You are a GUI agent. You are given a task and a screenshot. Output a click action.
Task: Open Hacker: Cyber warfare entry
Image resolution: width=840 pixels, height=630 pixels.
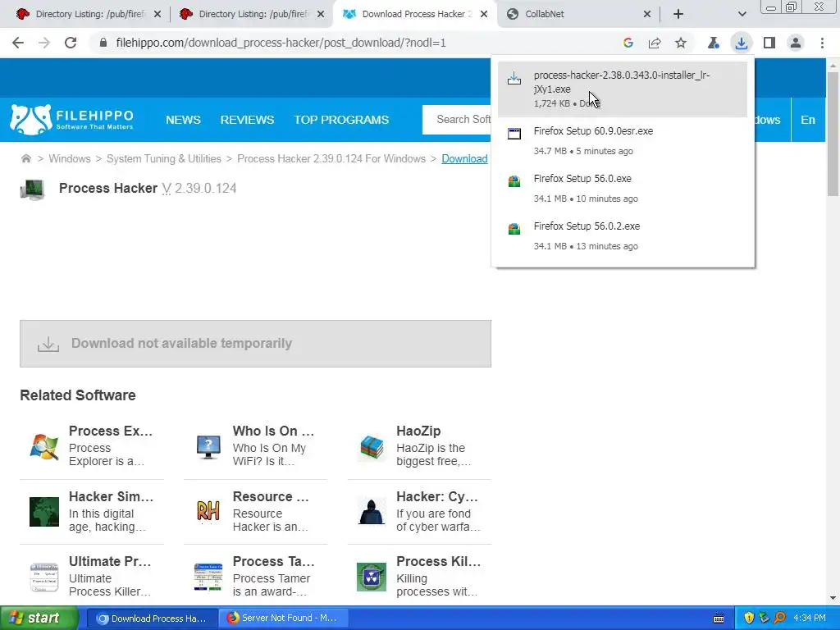419,511
